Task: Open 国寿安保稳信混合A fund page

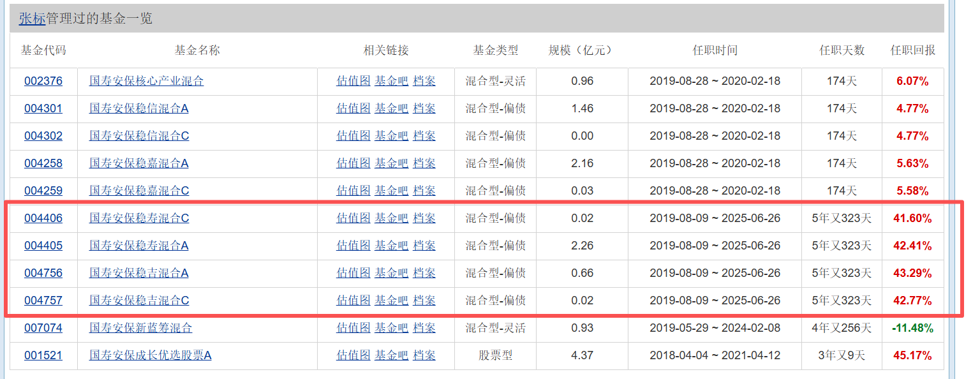Action: (x=139, y=108)
